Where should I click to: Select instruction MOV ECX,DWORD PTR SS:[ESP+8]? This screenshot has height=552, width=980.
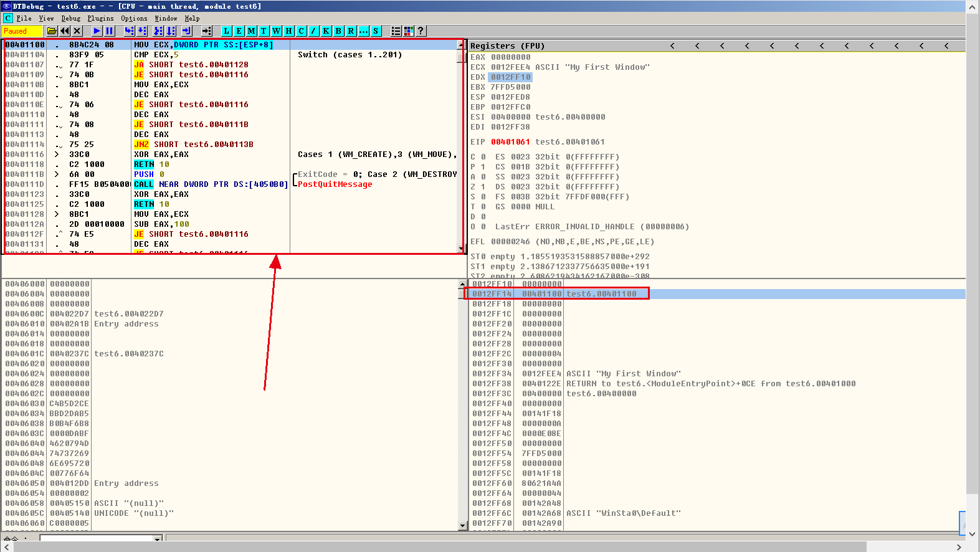pos(204,45)
